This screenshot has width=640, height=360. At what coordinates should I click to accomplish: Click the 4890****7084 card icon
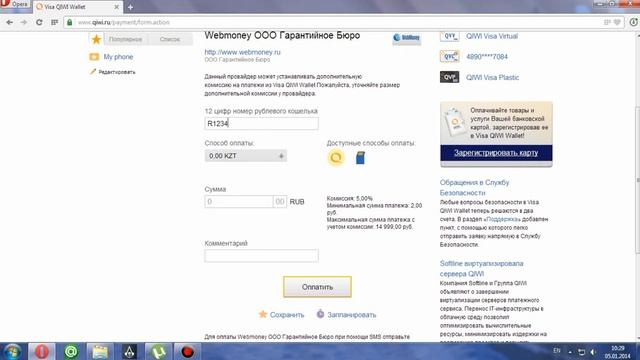(449, 56)
